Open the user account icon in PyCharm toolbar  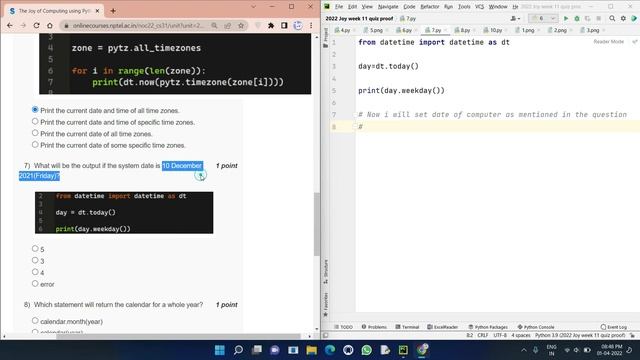[x=515, y=18]
